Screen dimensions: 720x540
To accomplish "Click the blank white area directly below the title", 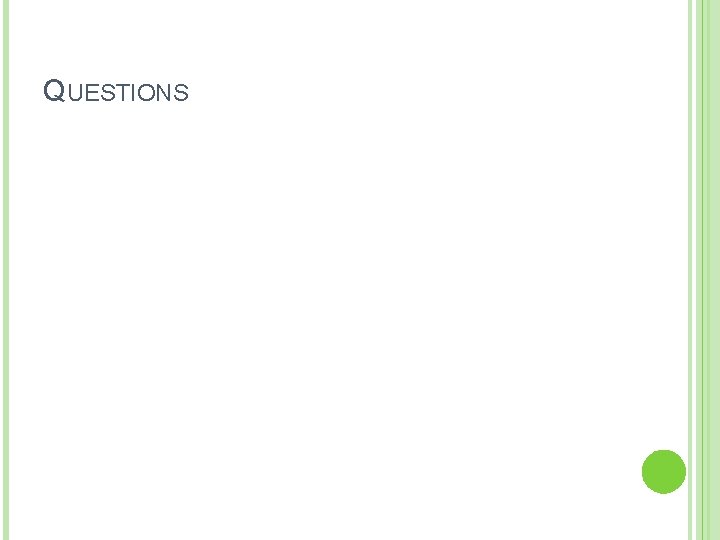I will pos(116,150).
